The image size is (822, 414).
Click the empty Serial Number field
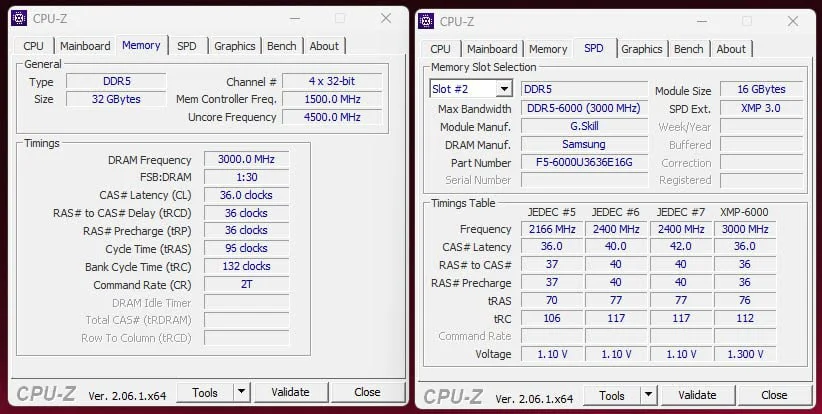585,180
